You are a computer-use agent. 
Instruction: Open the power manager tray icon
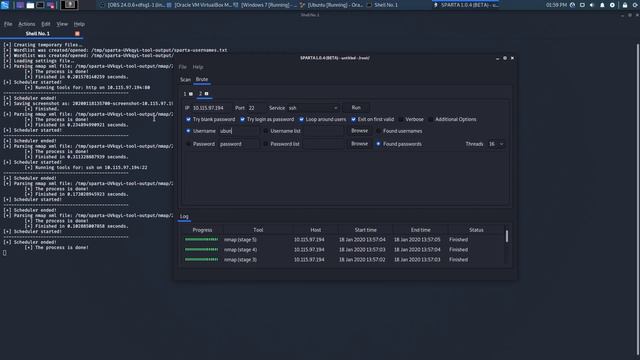(612, 5)
